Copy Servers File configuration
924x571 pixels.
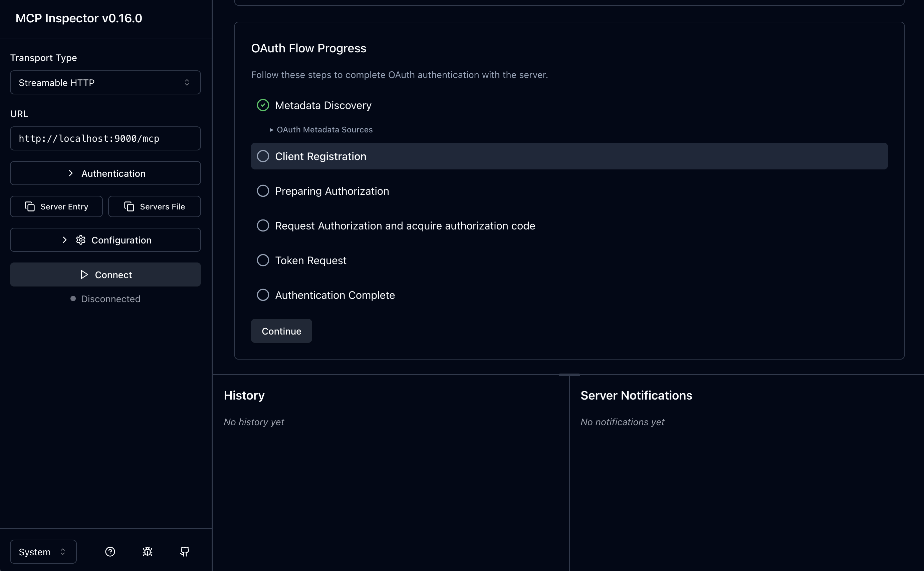point(154,206)
